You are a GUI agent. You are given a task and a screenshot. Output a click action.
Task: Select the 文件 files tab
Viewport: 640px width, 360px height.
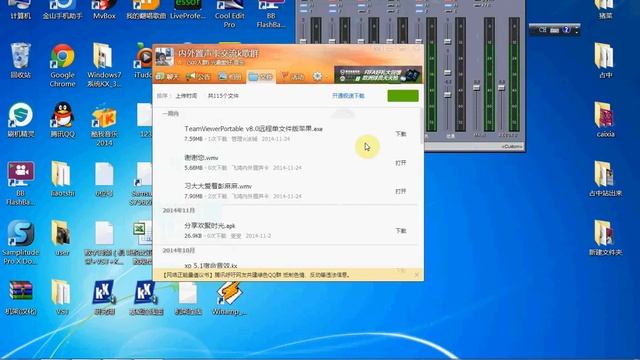pyautogui.click(x=261, y=76)
